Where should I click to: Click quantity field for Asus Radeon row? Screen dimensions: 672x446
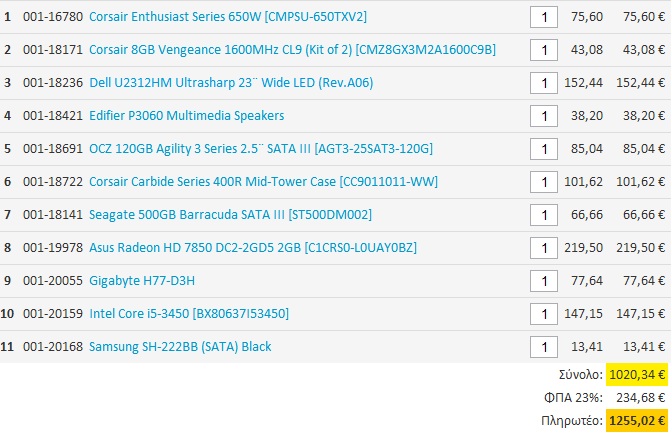point(544,248)
